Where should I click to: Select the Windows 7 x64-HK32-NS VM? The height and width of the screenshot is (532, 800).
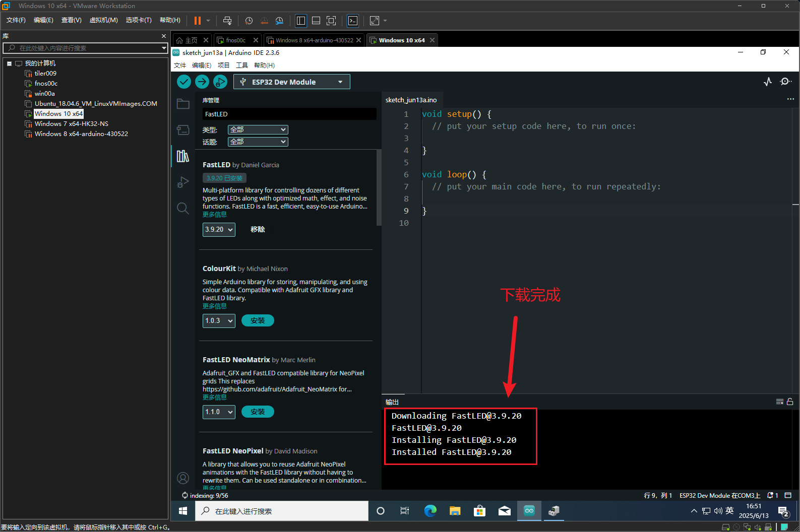pyautogui.click(x=71, y=124)
